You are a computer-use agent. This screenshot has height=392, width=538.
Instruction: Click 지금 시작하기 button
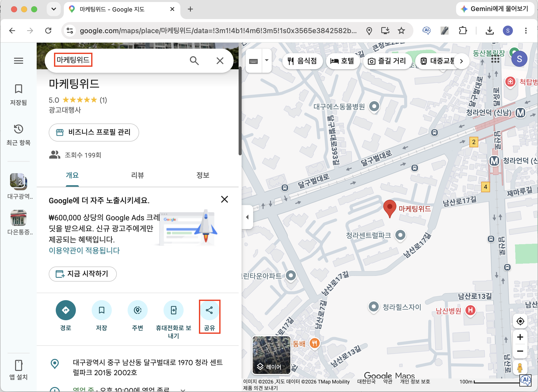82,274
